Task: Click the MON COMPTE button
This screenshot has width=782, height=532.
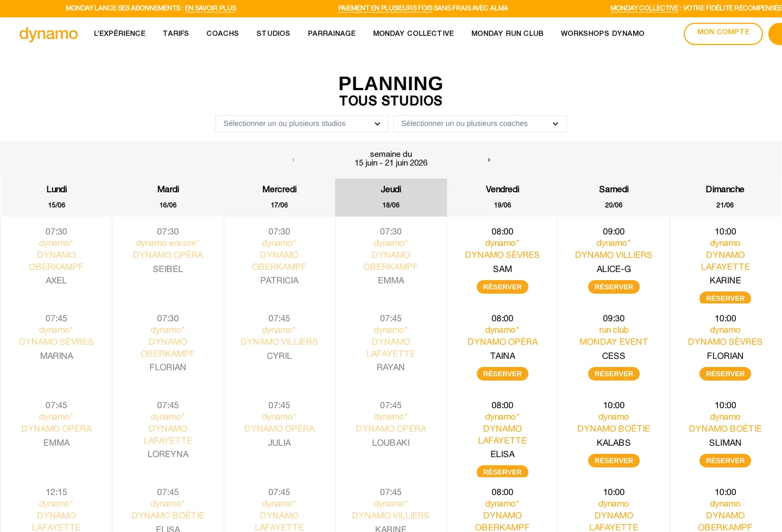Action: pyautogui.click(x=723, y=34)
